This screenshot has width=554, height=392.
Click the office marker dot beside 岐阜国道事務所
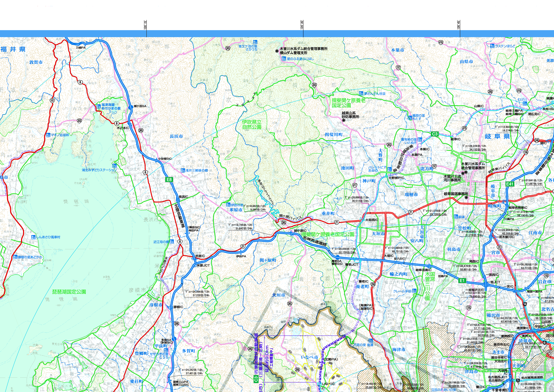(466, 197)
